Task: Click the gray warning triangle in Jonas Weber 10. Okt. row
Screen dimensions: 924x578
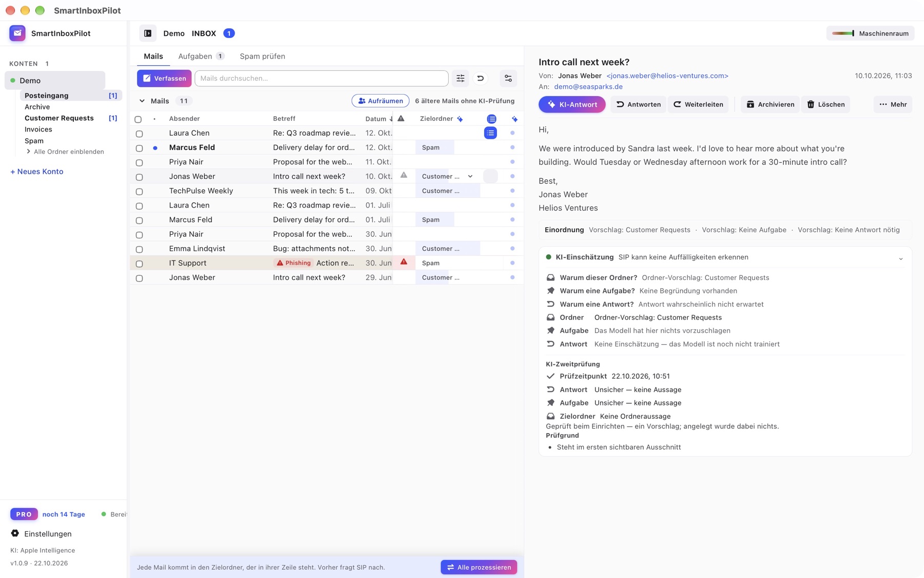Action: 404,175
